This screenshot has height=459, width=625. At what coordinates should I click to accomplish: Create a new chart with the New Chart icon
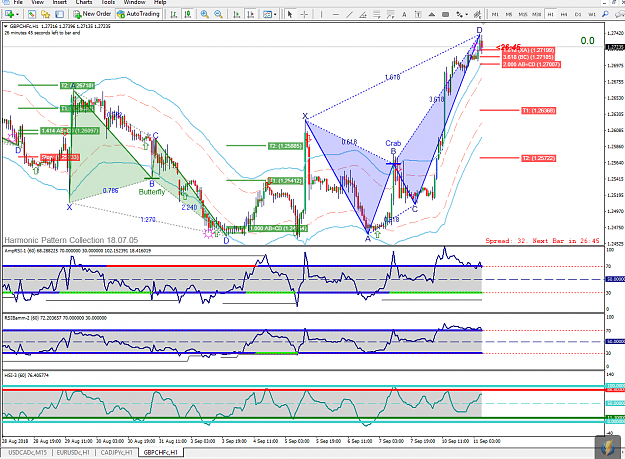pos(8,14)
